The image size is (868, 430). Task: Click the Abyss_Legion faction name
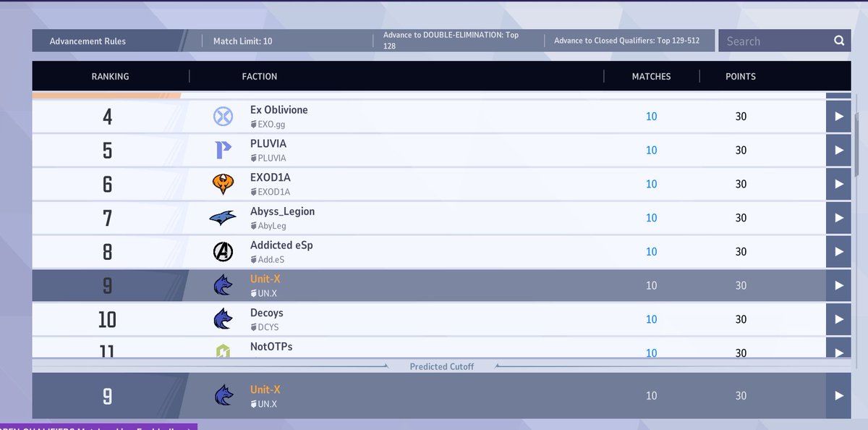(283, 211)
